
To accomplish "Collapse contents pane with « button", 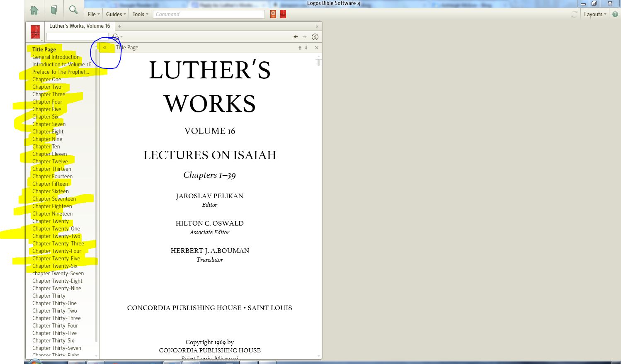I will coord(105,47).
